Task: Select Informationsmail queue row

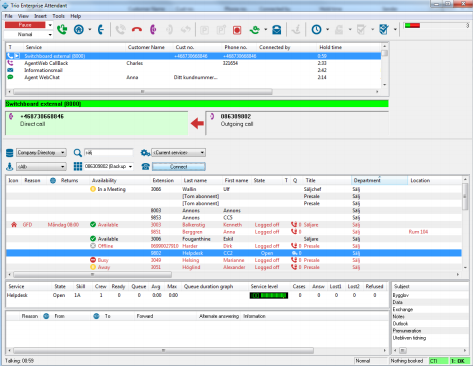Action: click(193, 70)
